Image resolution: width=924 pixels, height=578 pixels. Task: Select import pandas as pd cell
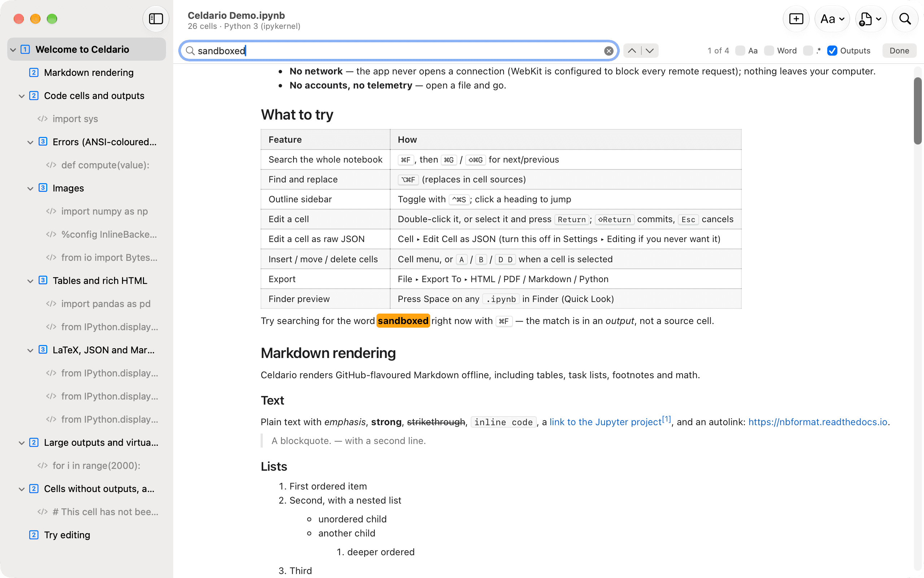coord(87,304)
